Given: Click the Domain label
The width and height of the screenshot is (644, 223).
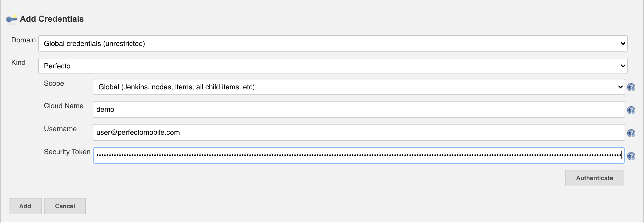Looking at the screenshot, I should [x=23, y=40].
